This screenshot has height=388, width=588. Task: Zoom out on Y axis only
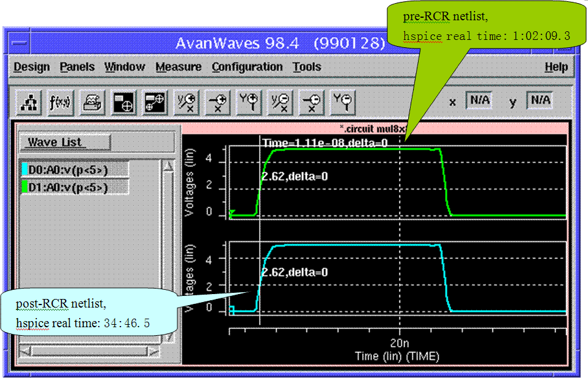(342, 102)
